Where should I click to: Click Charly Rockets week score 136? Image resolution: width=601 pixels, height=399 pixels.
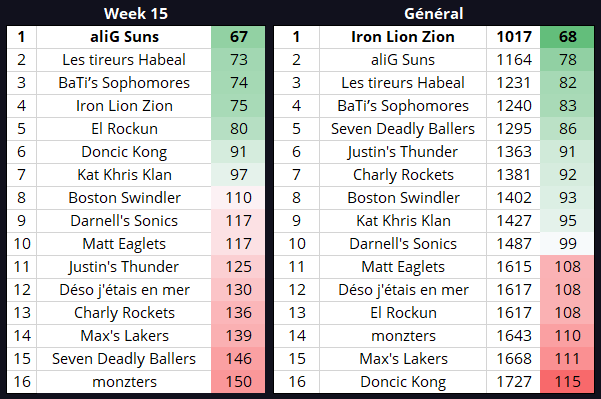pyautogui.click(x=238, y=313)
